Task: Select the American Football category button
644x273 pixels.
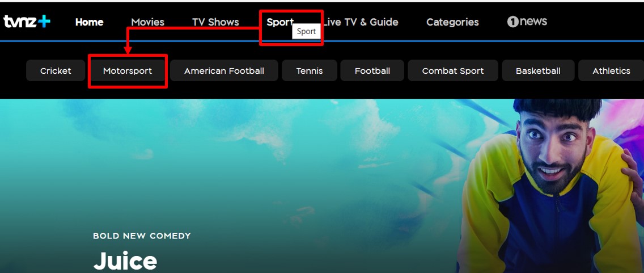Action: (x=224, y=71)
